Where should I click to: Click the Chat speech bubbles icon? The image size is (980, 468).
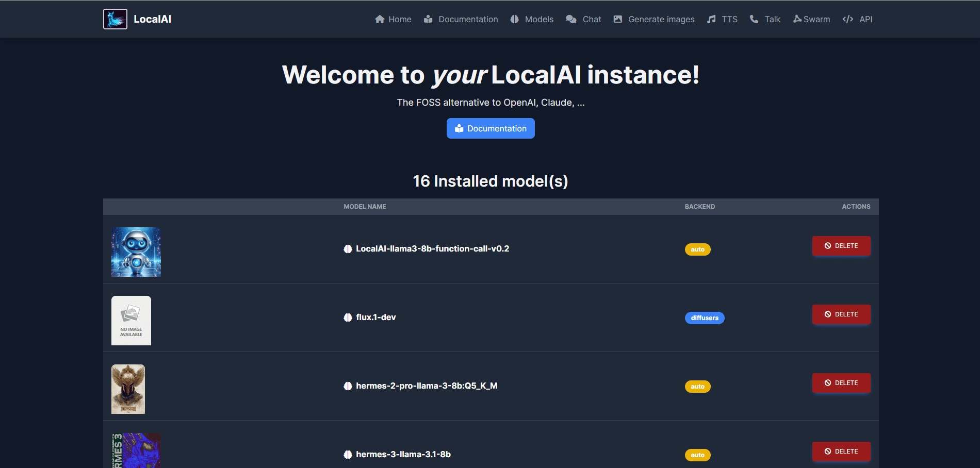[571, 19]
